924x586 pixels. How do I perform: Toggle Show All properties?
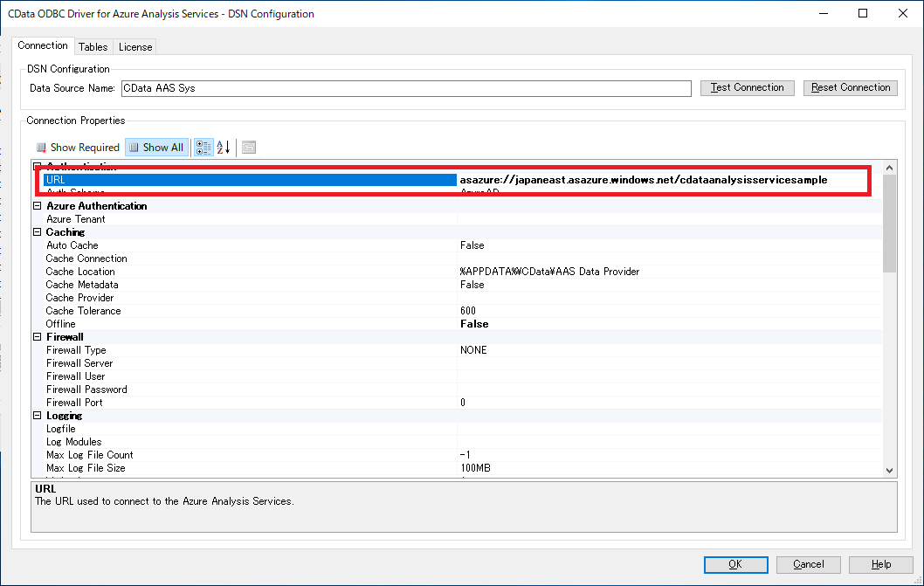156,148
